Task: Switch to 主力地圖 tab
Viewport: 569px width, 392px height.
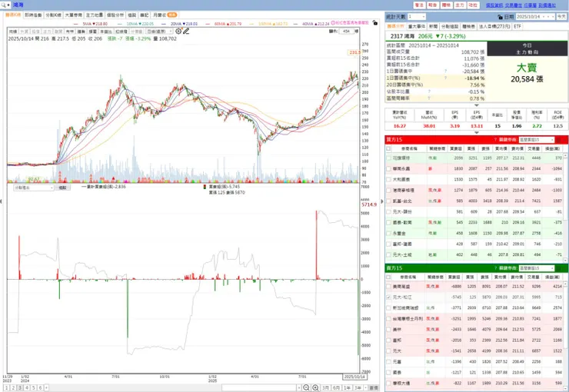Action: tap(95, 15)
